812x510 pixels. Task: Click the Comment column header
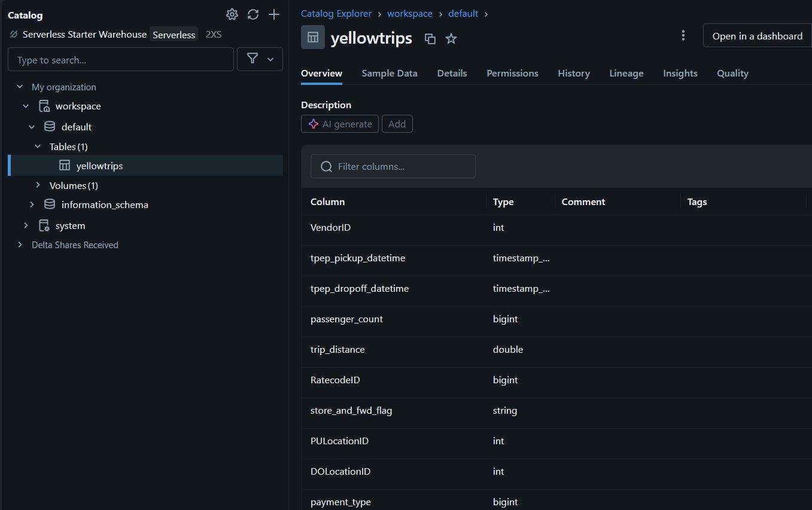[583, 201]
